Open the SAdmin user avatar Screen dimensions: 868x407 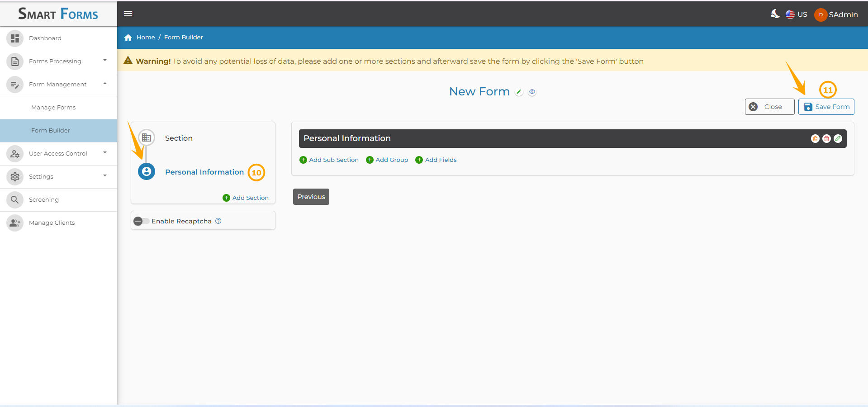821,14
